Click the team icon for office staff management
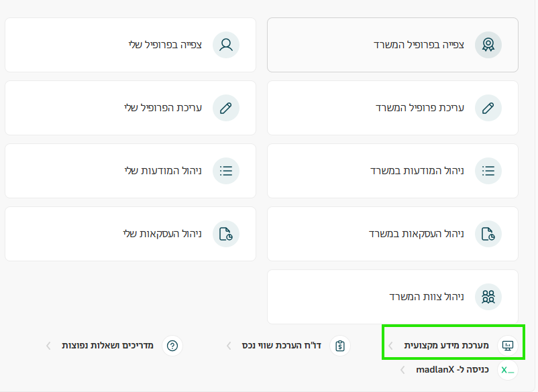538x392 pixels. (x=488, y=297)
